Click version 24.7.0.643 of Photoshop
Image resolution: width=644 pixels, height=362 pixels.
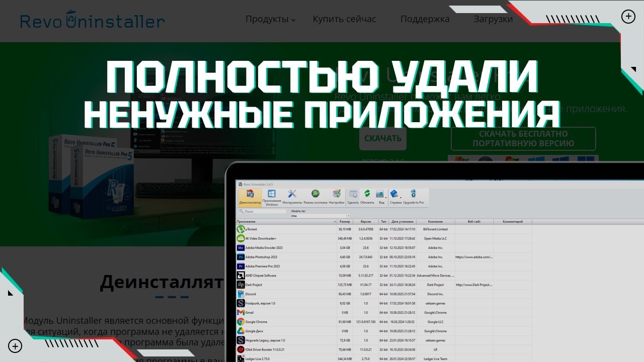[x=366, y=257]
